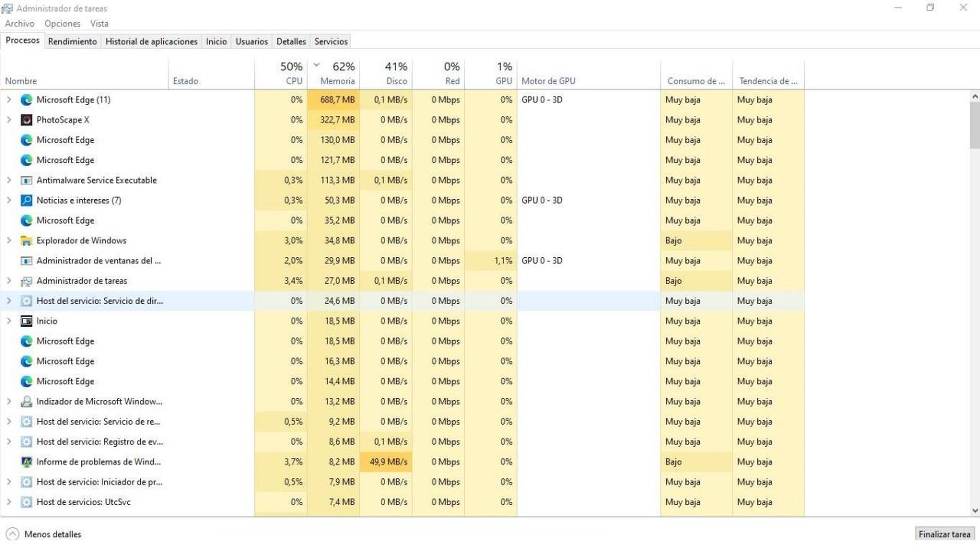
Task: Expand the Explorador de Windows process
Action: (9, 241)
